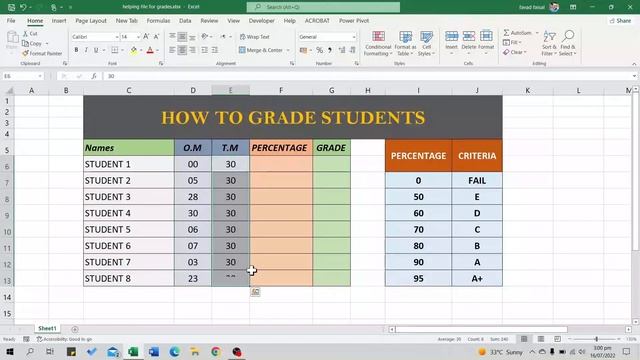Image resolution: width=640 pixels, height=360 pixels.
Task: Select column F header
Action: click(281, 90)
